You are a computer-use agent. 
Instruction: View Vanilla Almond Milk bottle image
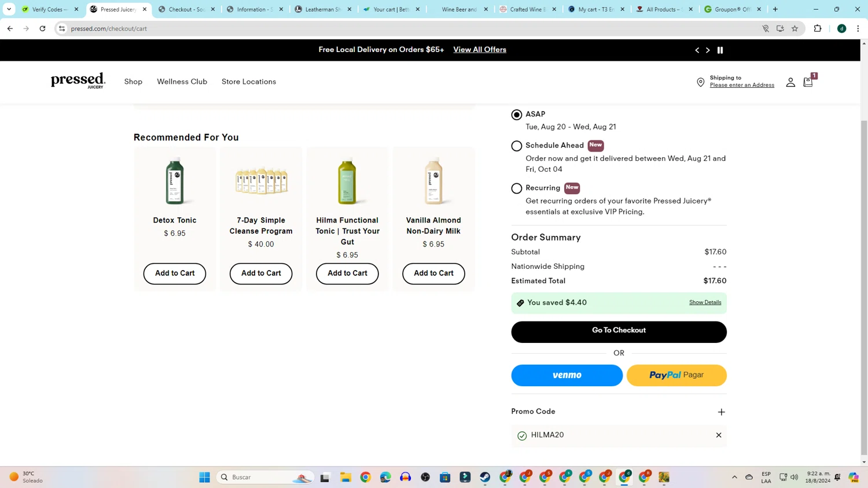point(433,181)
